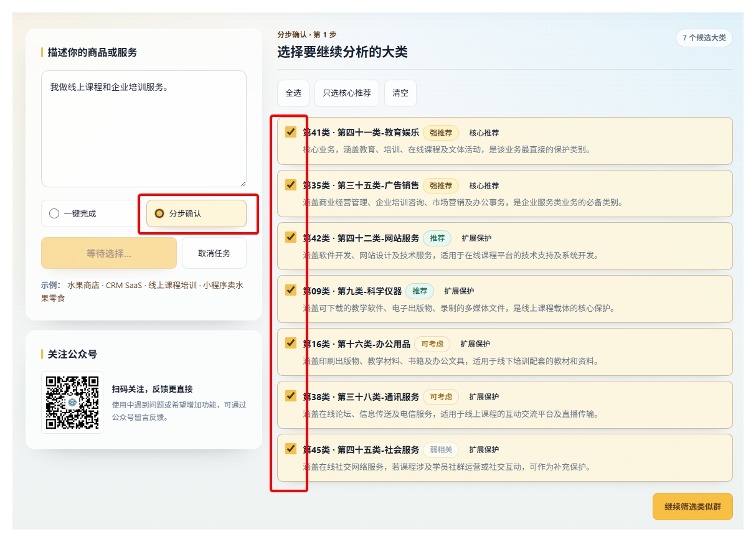Viewport: 756px width, 542px height.
Task: Click the 第38类 · 第三十八类-通讯服务 title
Action: (361, 397)
